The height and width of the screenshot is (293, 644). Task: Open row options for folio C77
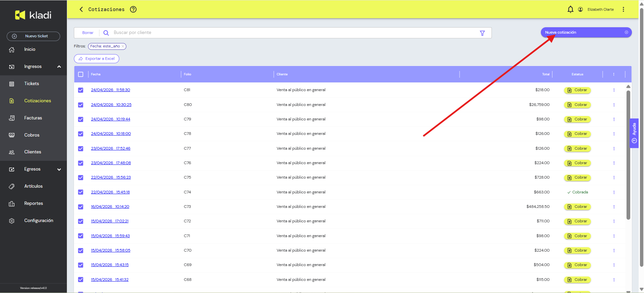coord(614,149)
